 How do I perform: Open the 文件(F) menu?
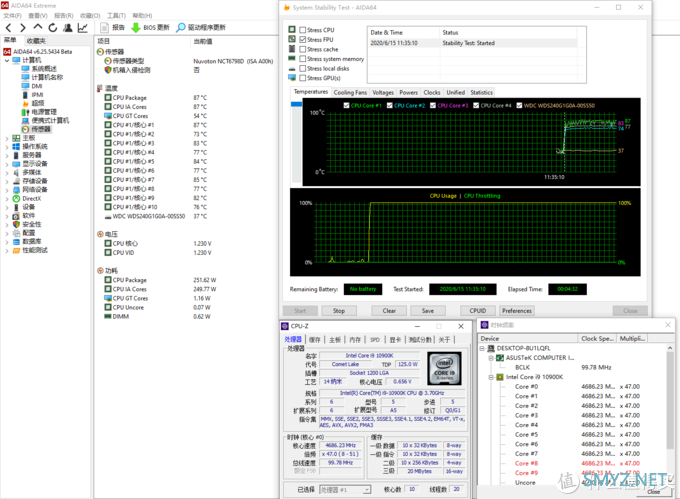(x=12, y=16)
